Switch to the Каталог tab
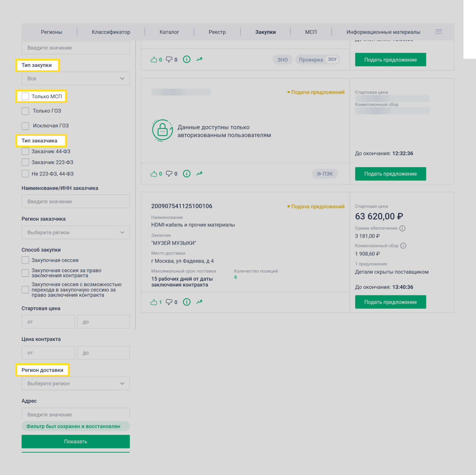Viewport: 476px width, 475px height. click(x=169, y=32)
